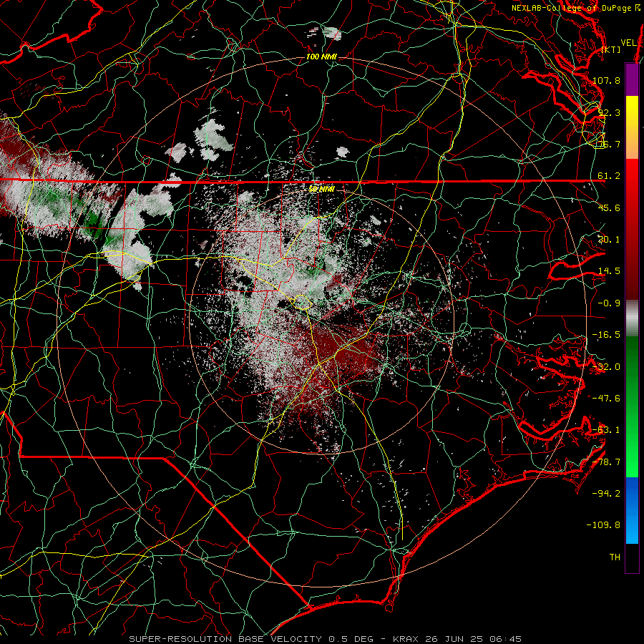Click the yellow-orange segment of the color bar
Image resolution: width=644 pixels, height=644 pixels.
click(x=632, y=127)
